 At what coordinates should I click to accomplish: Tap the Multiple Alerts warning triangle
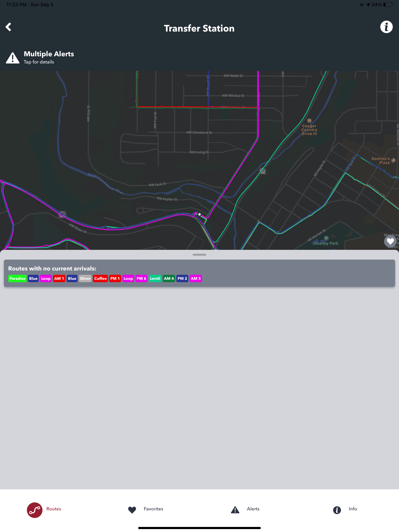click(x=12, y=58)
